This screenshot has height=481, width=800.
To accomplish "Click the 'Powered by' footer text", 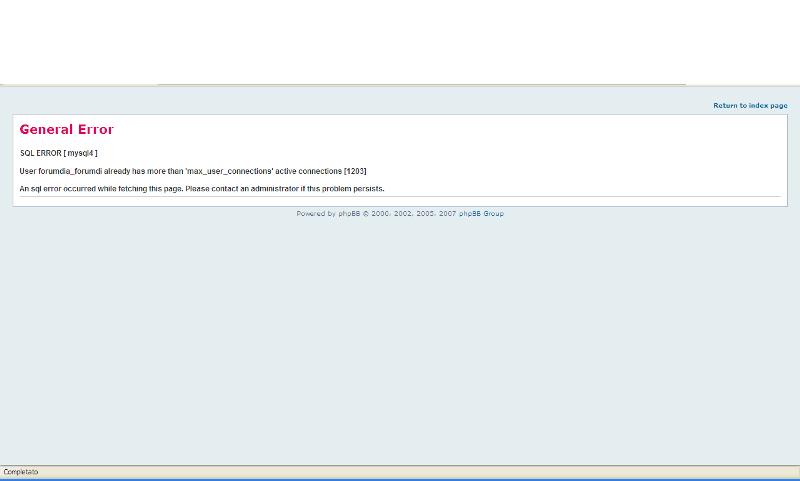I will pyautogui.click(x=316, y=213).
